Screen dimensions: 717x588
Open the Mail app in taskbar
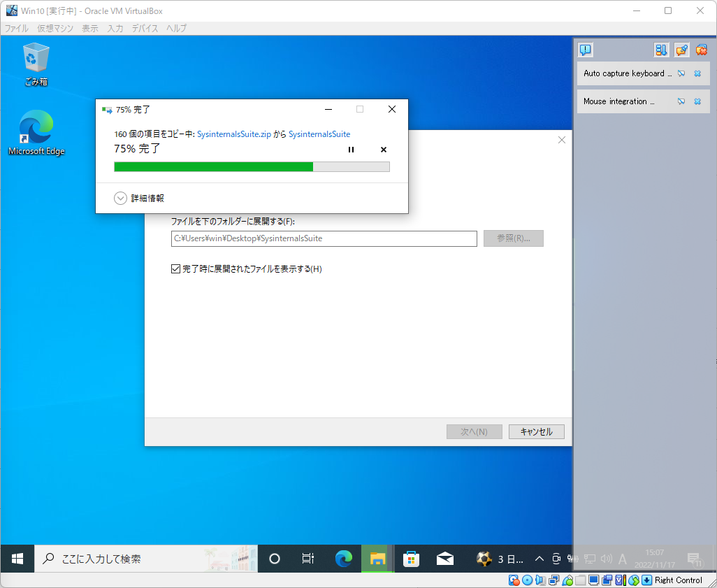(445, 559)
